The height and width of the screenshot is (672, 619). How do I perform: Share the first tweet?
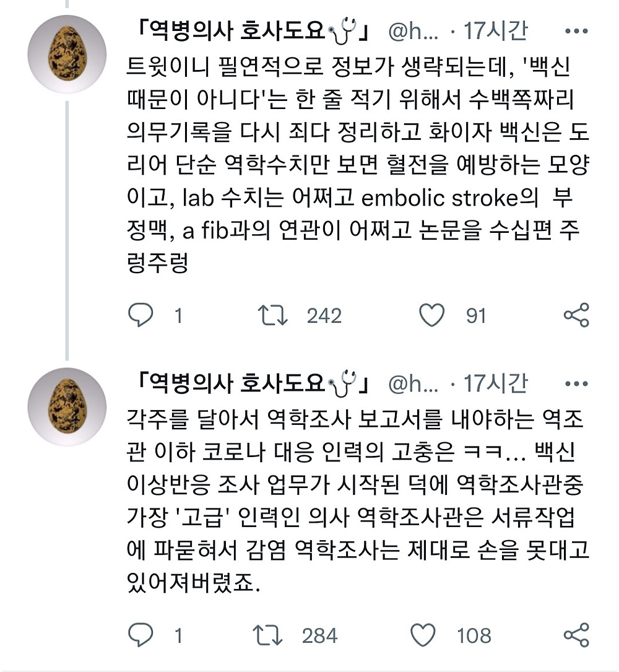click(576, 316)
